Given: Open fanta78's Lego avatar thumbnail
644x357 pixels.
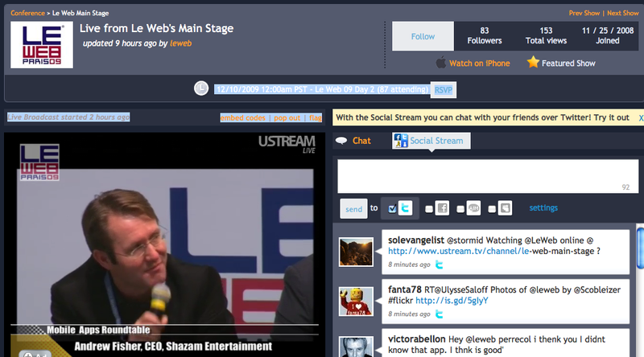Looking at the screenshot, I should (x=354, y=302).
